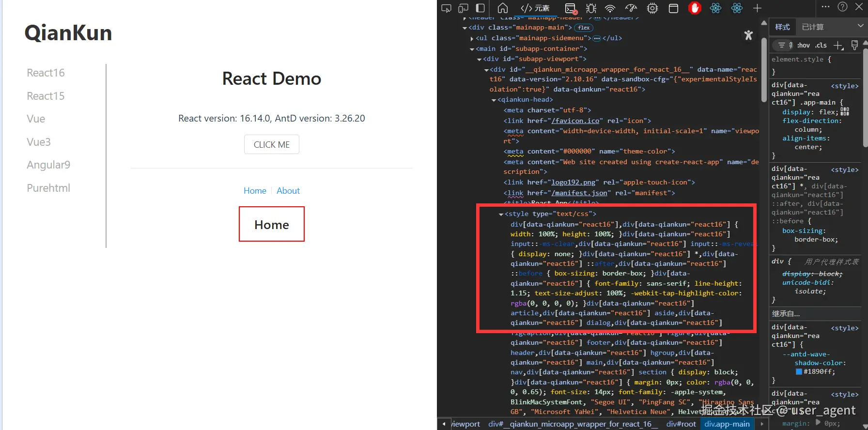Screen dimensions: 868x430
Task: Add a new style rule with plus
Action: click(838, 45)
